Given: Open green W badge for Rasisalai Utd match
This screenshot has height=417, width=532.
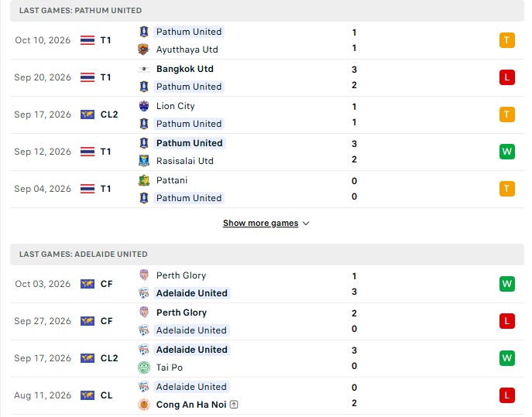Looking at the screenshot, I should 507,152.
